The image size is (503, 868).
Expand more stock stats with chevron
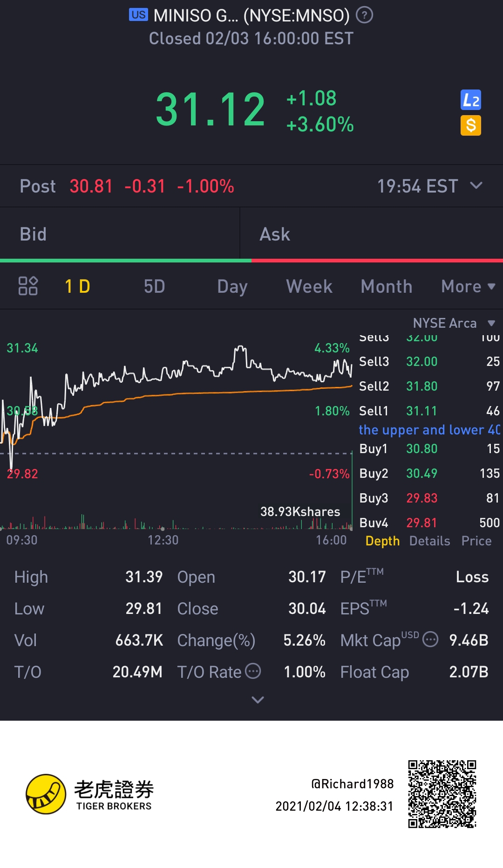pos(258,700)
